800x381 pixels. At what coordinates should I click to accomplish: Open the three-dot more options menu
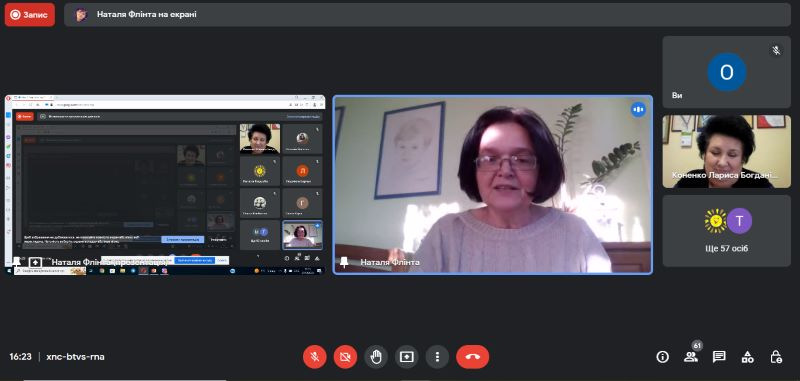(437, 357)
